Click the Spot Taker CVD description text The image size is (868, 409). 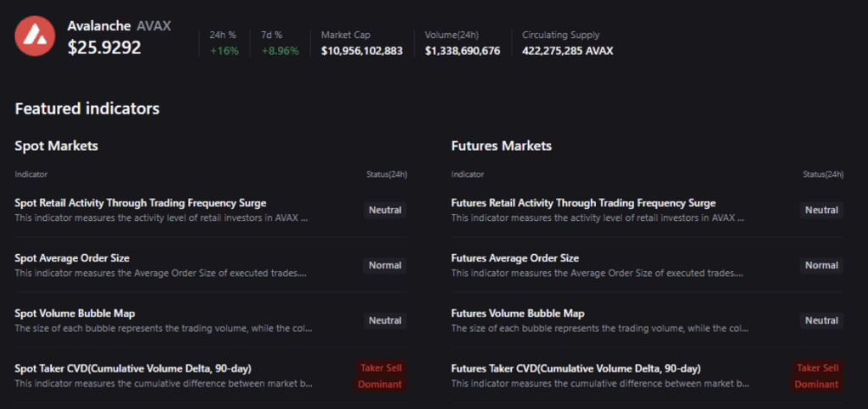coord(164,384)
